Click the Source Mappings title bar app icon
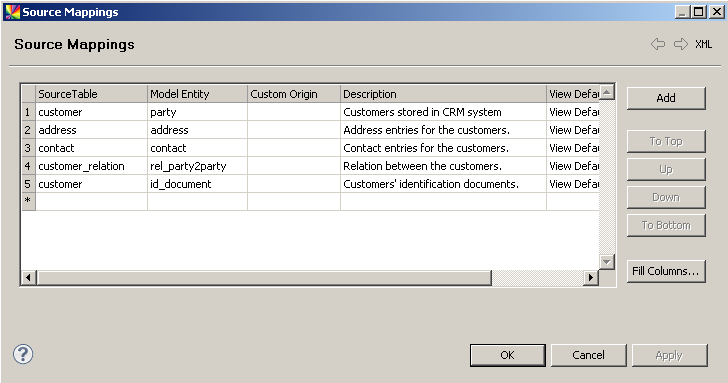This screenshot has width=728, height=383. point(13,12)
